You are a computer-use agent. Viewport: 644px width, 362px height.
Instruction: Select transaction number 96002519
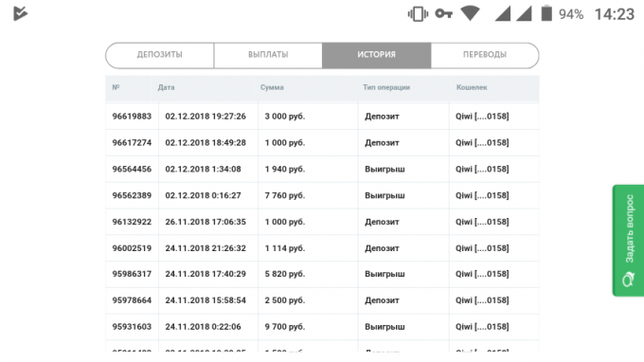[132, 248]
